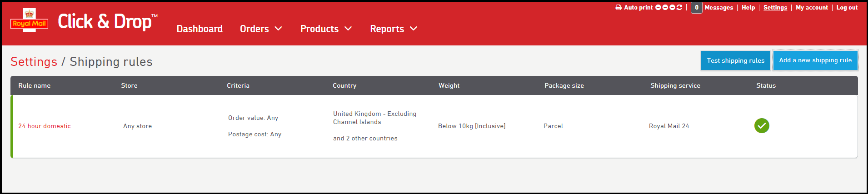Click the Auto print refresh icon

(679, 8)
